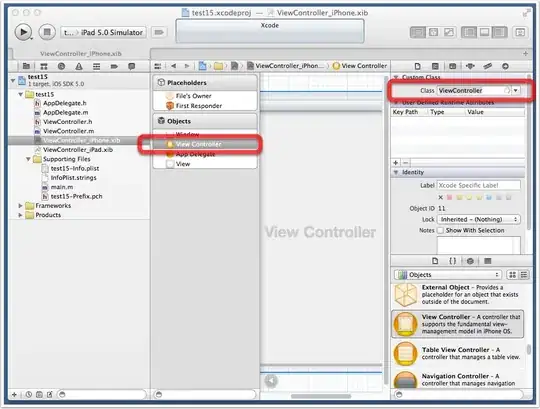Show the Size inspector
This screenshot has width=540, height=409.
pyautogui.click(x=488, y=66)
